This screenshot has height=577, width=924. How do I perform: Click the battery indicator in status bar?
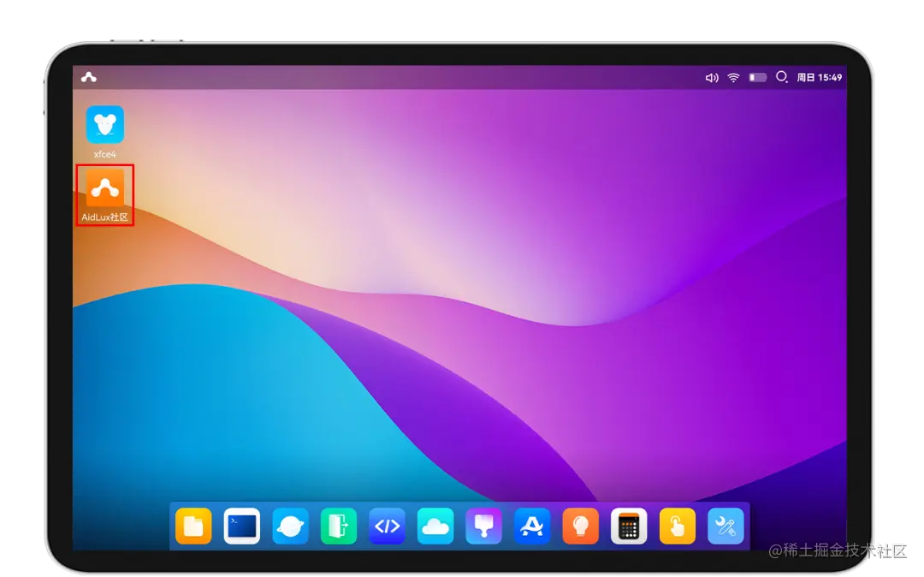pos(758,77)
